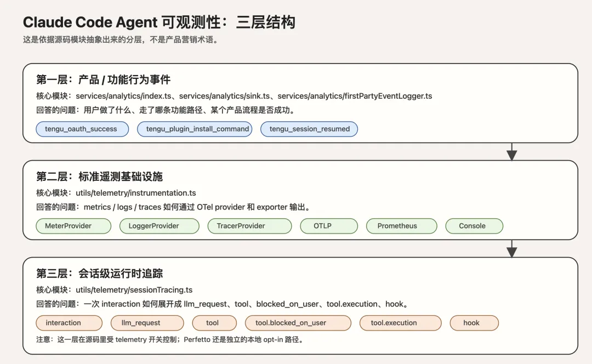Click the LoggerProvider tag
Viewport: 592px width, 364px height.
[x=160, y=226]
